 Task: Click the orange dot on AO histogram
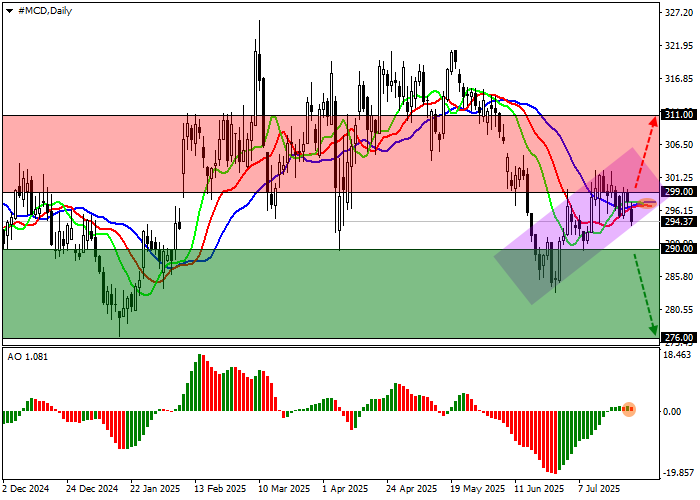point(628,409)
